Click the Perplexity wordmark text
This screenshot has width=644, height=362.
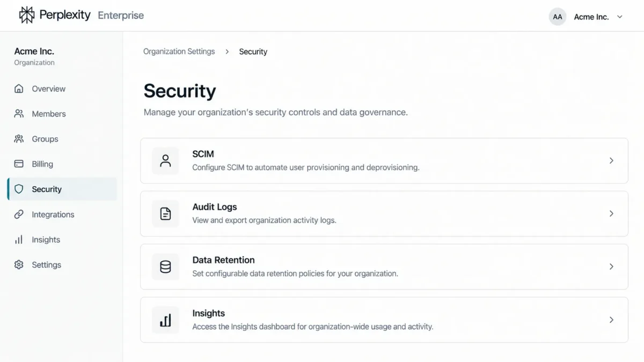point(65,15)
